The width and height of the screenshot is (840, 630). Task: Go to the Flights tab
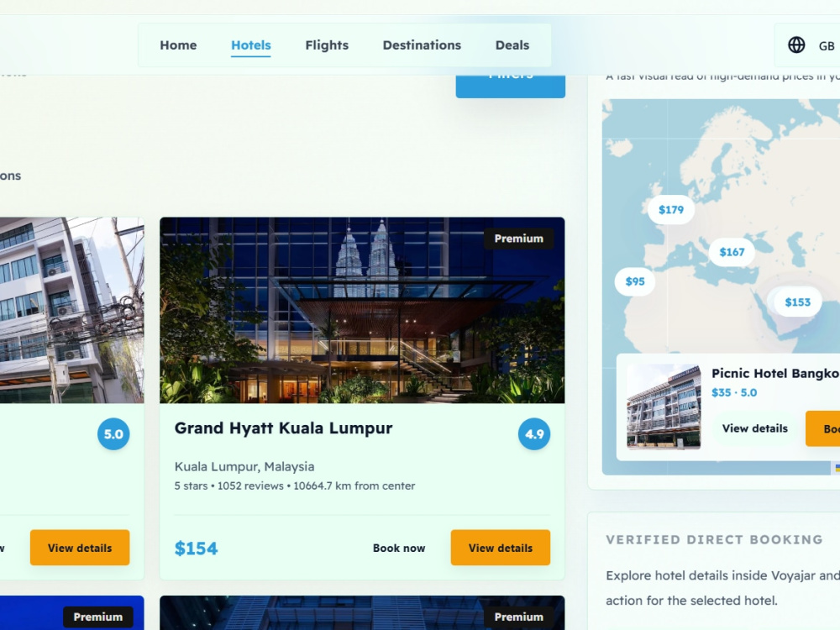(x=327, y=45)
